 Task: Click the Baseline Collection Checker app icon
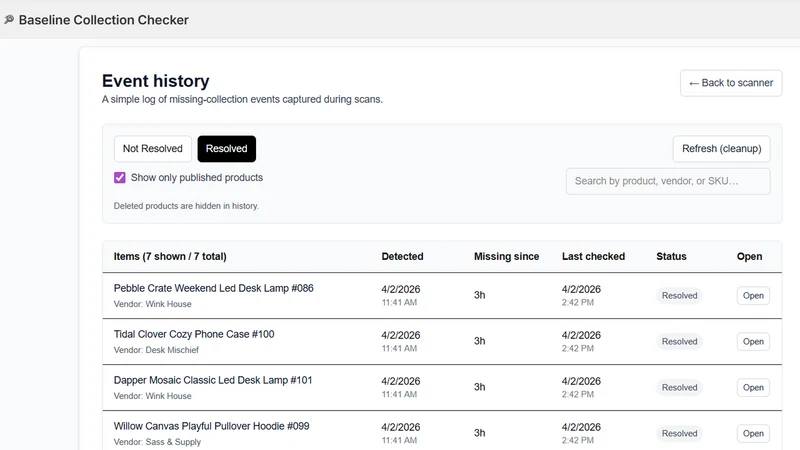click(9, 19)
